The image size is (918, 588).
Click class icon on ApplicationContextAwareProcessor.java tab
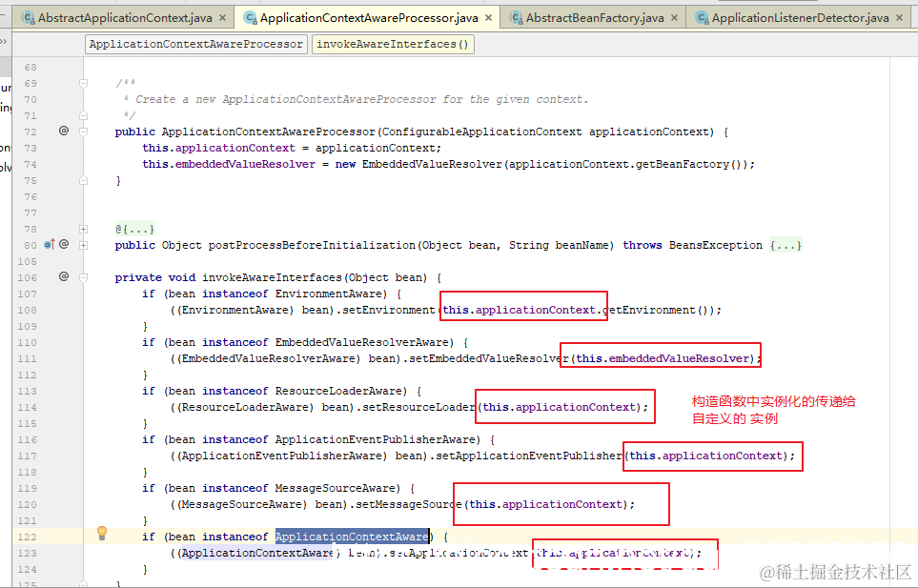[250, 18]
